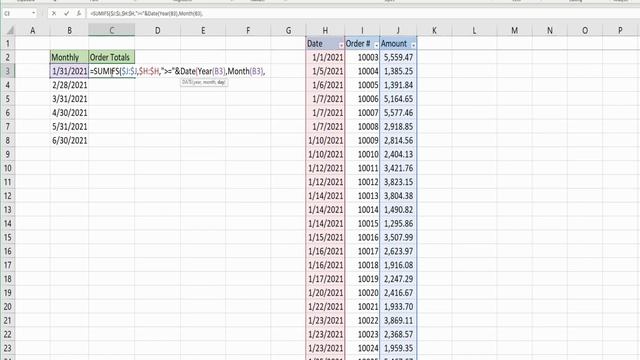Viewport: 640px width, 360px height.
Task: Select column N header
Action: tap(550, 30)
